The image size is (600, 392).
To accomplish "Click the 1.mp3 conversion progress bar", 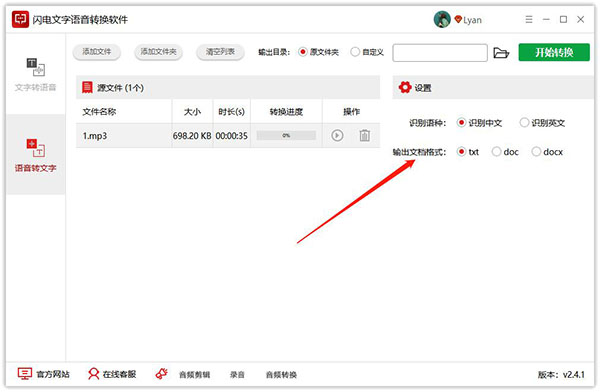I will click(x=286, y=136).
